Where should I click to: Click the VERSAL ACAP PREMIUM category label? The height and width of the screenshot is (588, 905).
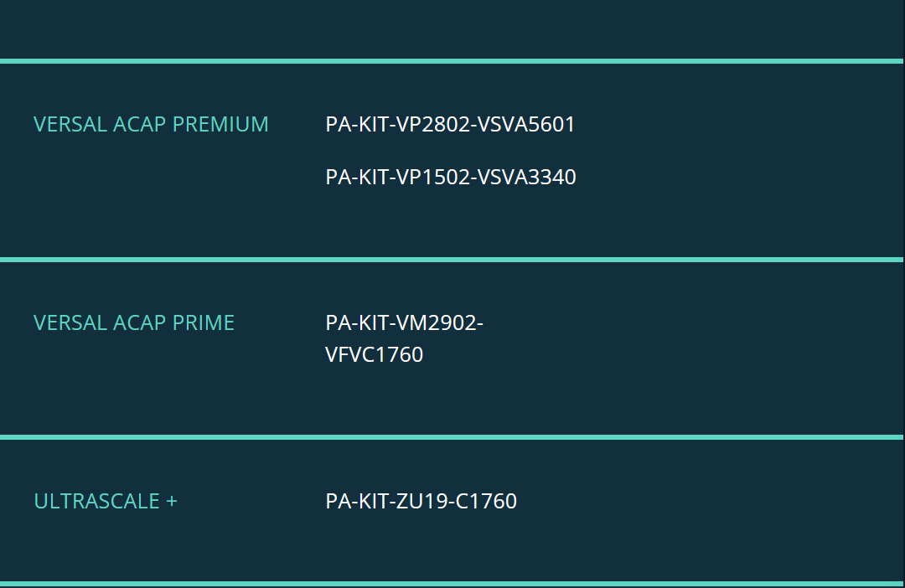click(x=151, y=124)
